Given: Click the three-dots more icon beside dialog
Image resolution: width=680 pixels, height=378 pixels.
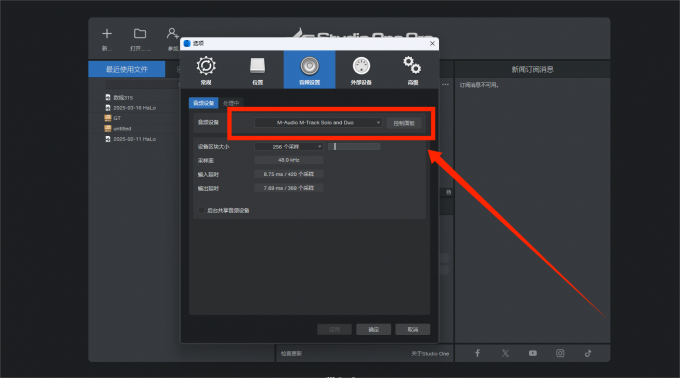Looking at the screenshot, I should click(445, 85).
